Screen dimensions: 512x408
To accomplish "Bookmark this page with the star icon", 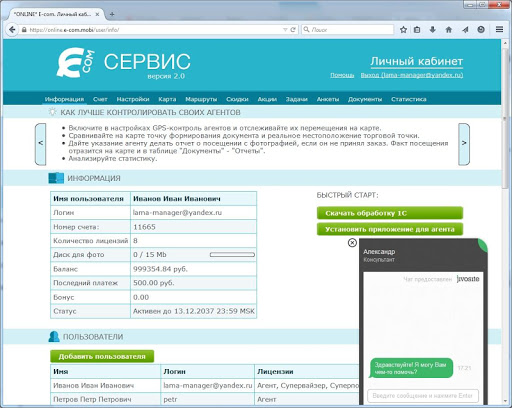I will (403, 30).
